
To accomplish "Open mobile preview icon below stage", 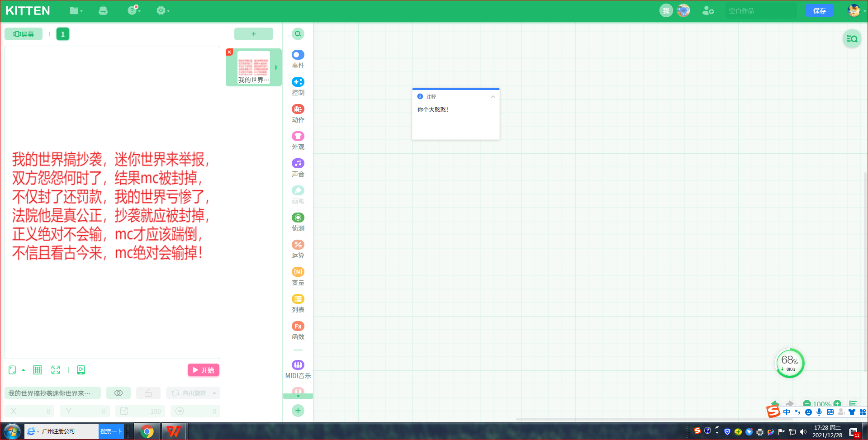I will tap(81, 370).
